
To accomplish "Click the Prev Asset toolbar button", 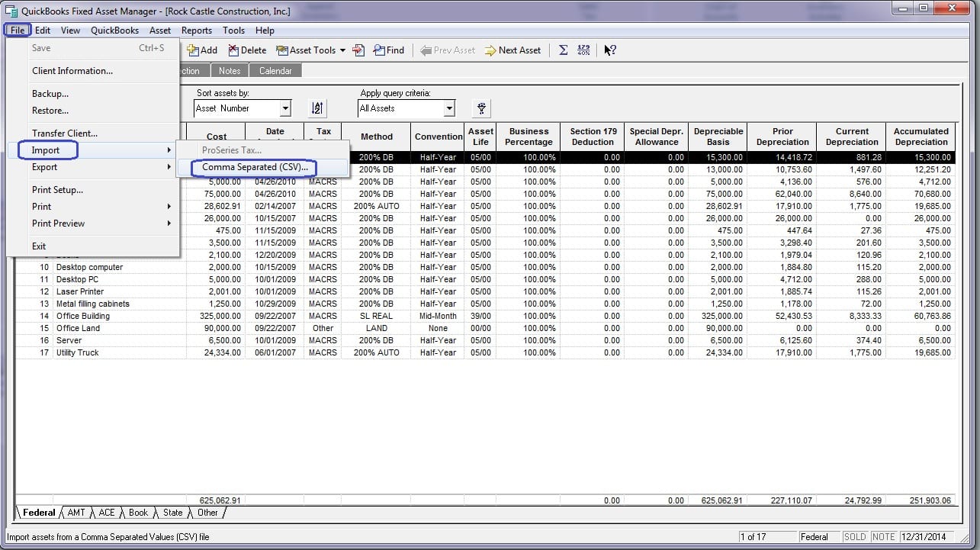I will click(x=448, y=50).
